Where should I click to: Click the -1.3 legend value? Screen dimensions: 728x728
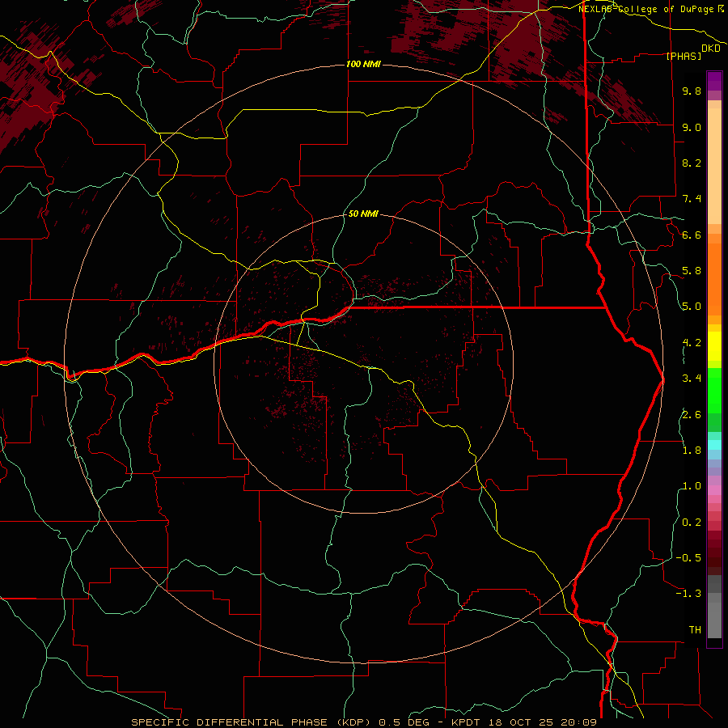pos(688,594)
